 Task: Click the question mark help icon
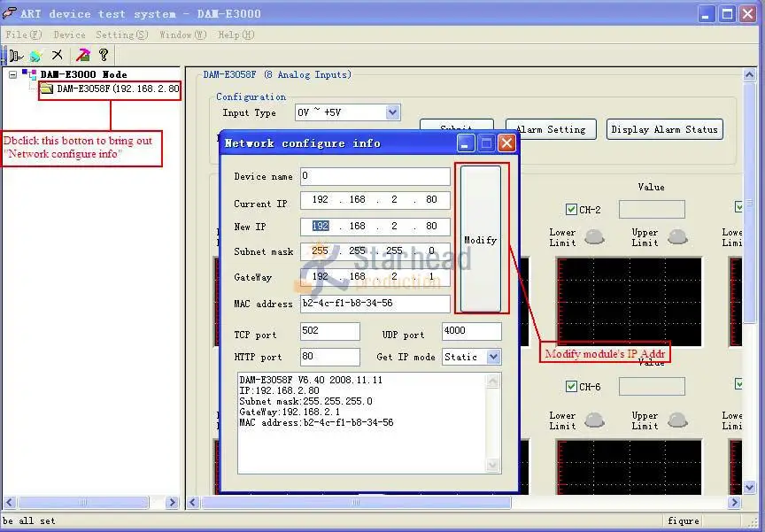pyautogui.click(x=103, y=55)
